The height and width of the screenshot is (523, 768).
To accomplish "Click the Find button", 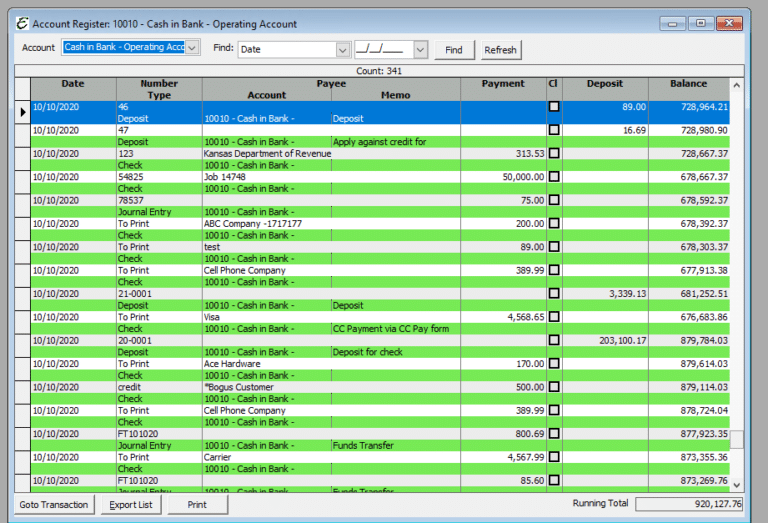I will point(454,49).
